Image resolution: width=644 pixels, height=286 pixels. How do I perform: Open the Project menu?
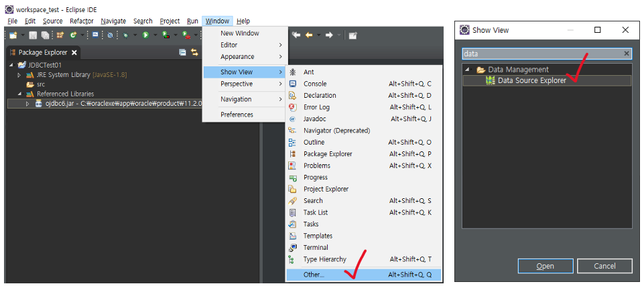click(x=170, y=21)
